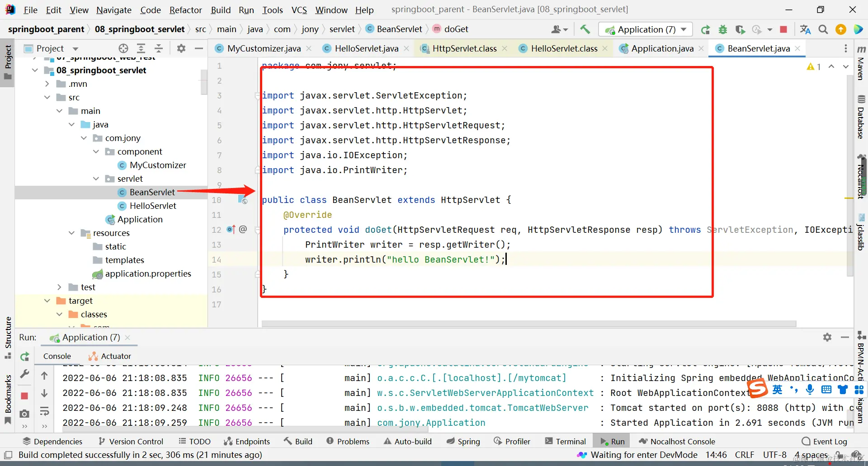Click the wrench icon in the Run panel
The height and width of the screenshot is (466, 868).
click(x=25, y=374)
